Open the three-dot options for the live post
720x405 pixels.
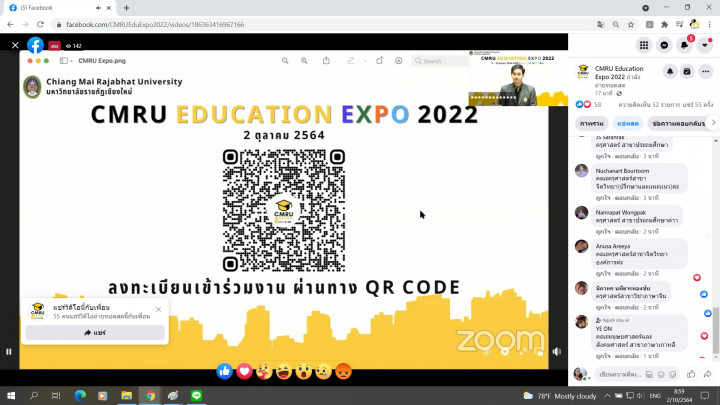pyautogui.click(x=705, y=72)
